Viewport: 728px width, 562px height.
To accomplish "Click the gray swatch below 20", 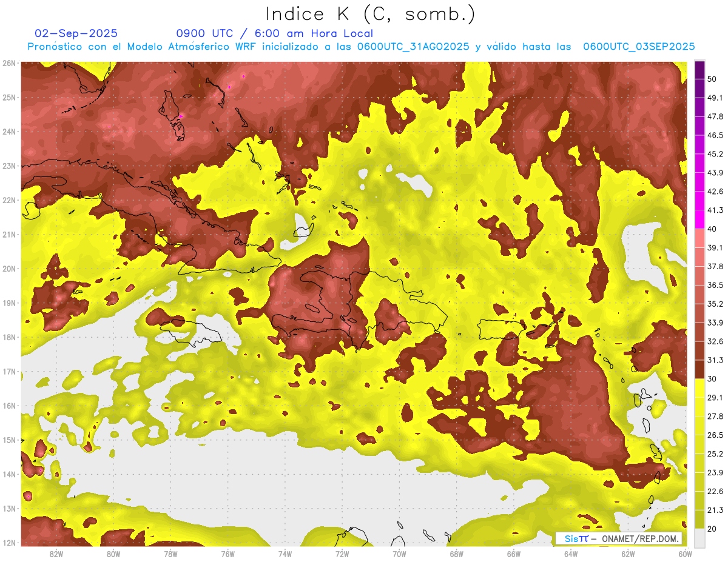I will (x=700, y=537).
